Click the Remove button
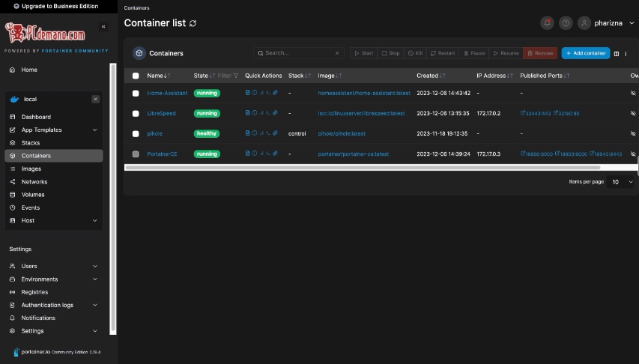639x364 pixels. (540, 53)
